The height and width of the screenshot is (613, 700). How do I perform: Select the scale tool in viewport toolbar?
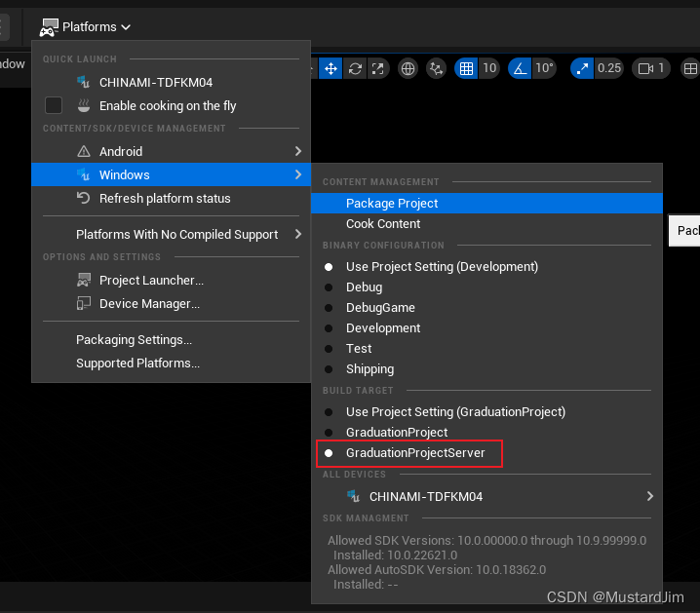378,68
